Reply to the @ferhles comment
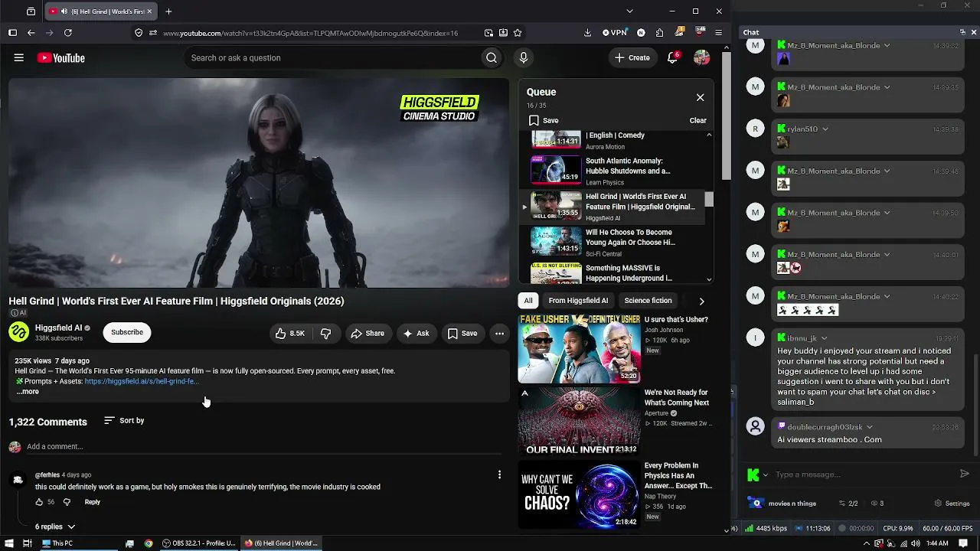Image resolution: width=980 pixels, height=551 pixels. click(92, 502)
